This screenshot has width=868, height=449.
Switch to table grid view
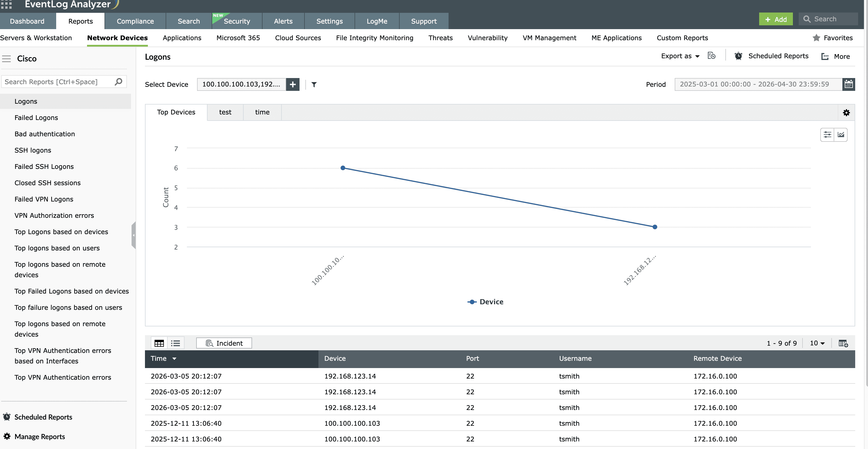coord(159,343)
